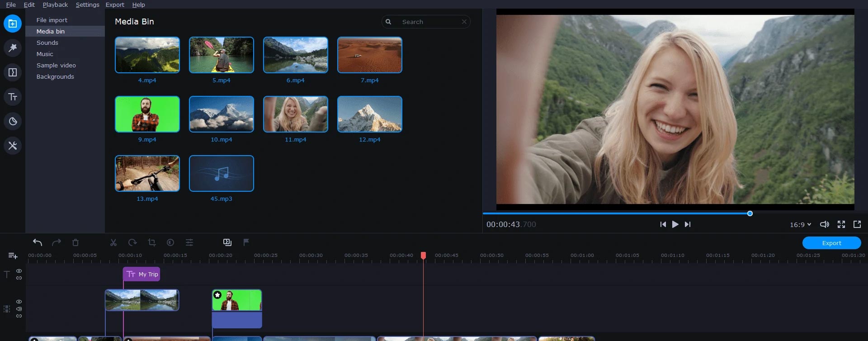This screenshot has width=868, height=341.
Task: Select the 45.mp3 audio file
Action: click(222, 173)
